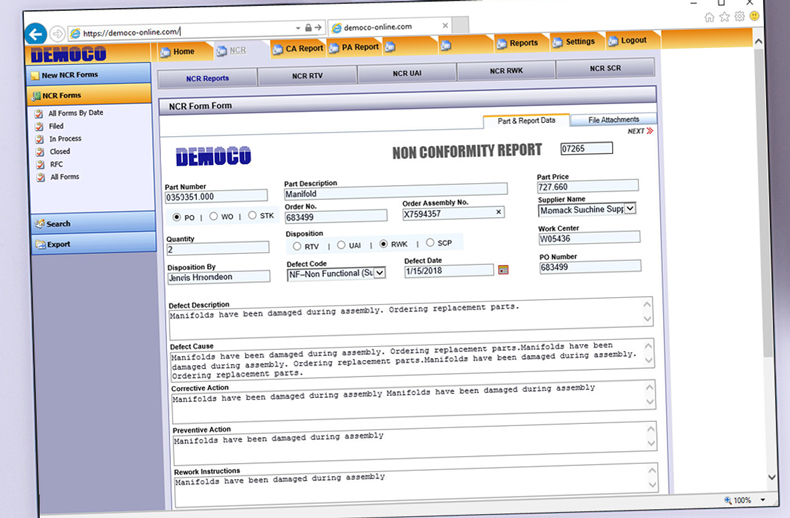Open the NCR RTV tab
Image resolution: width=790 pixels, height=518 pixels.
coord(307,75)
